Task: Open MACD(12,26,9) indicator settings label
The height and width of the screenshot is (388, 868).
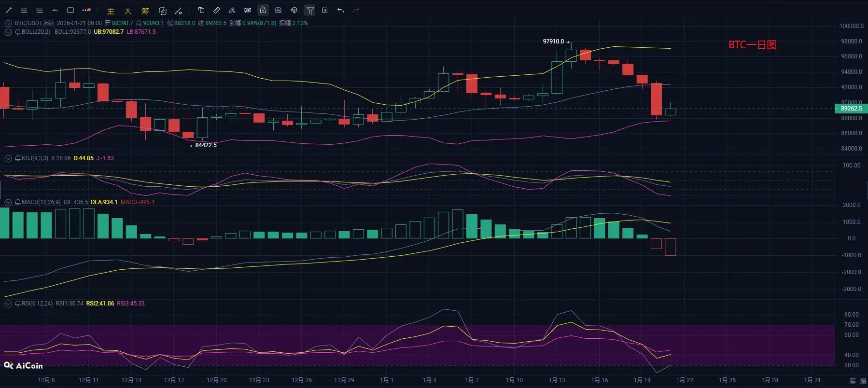Action: pos(41,202)
